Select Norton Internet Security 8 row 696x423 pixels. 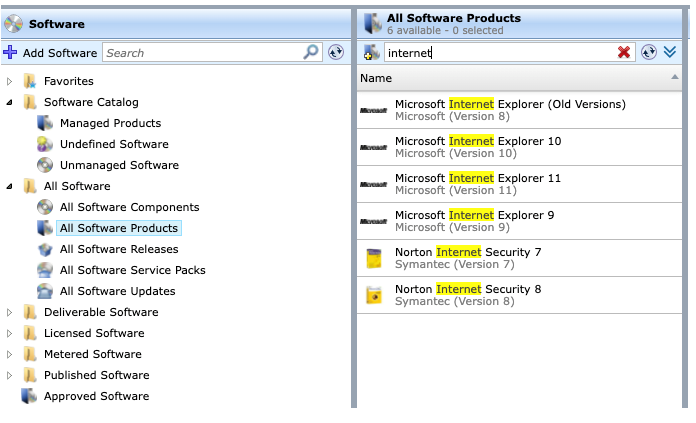tap(519, 295)
